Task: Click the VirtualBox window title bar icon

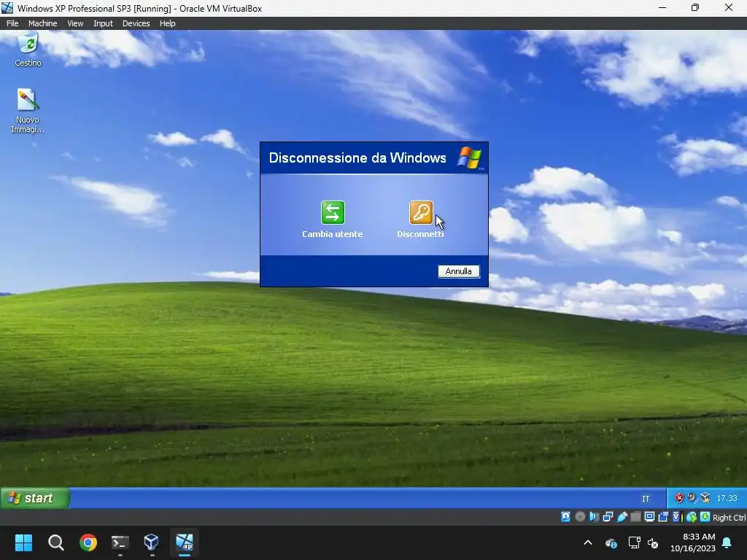Action: coord(7,8)
